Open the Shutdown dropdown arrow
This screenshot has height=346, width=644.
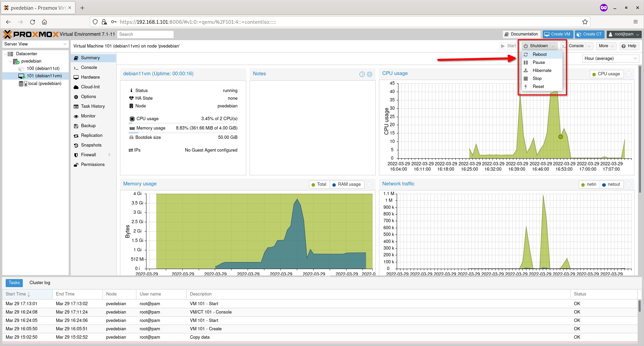coord(554,46)
